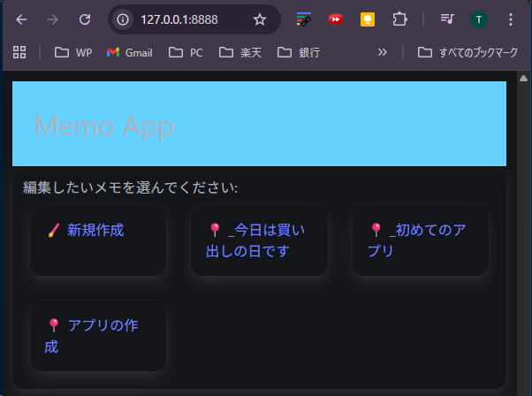Bookmark this page with the star icon
Viewport: 532px width, 396px height.
coord(259,19)
